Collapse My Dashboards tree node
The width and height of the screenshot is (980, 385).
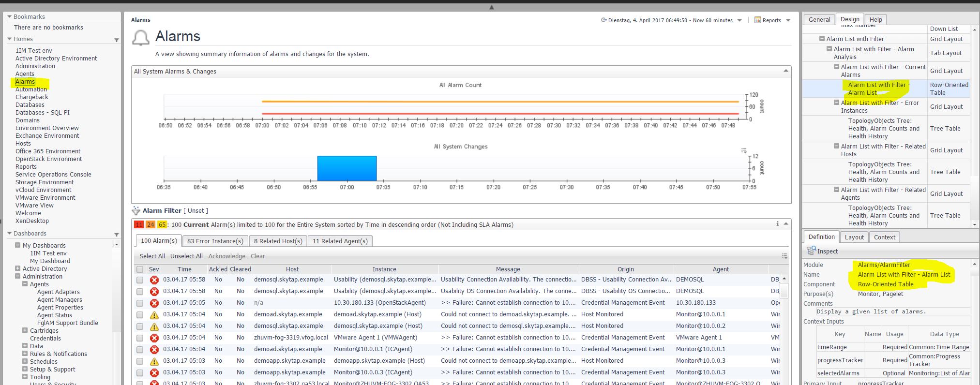17,245
